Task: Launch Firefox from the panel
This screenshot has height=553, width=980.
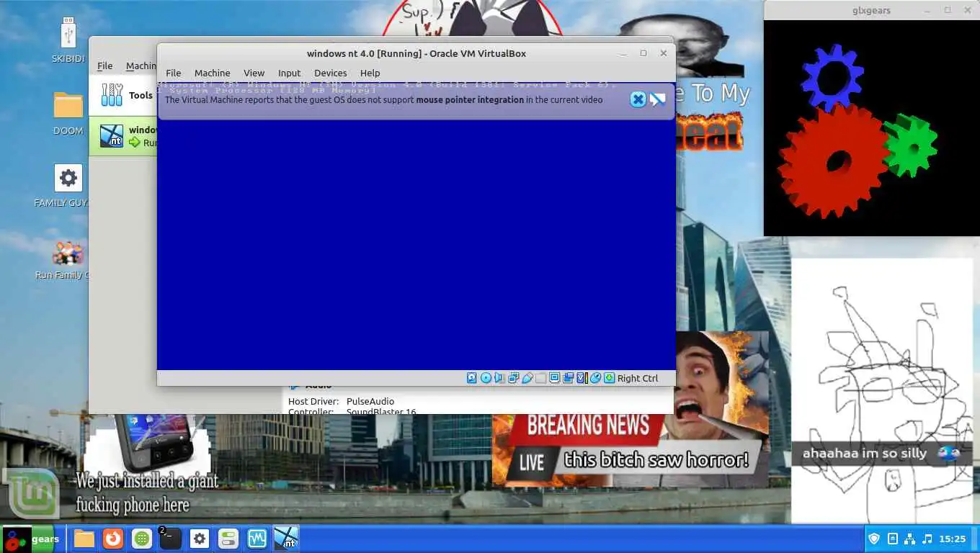Action: coord(113,539)
